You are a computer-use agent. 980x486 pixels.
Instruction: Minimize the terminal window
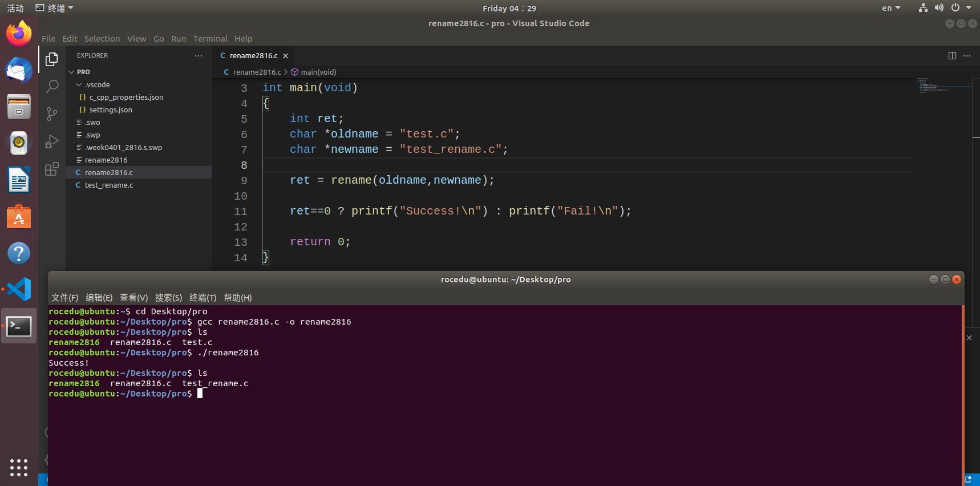click(933, 279)
